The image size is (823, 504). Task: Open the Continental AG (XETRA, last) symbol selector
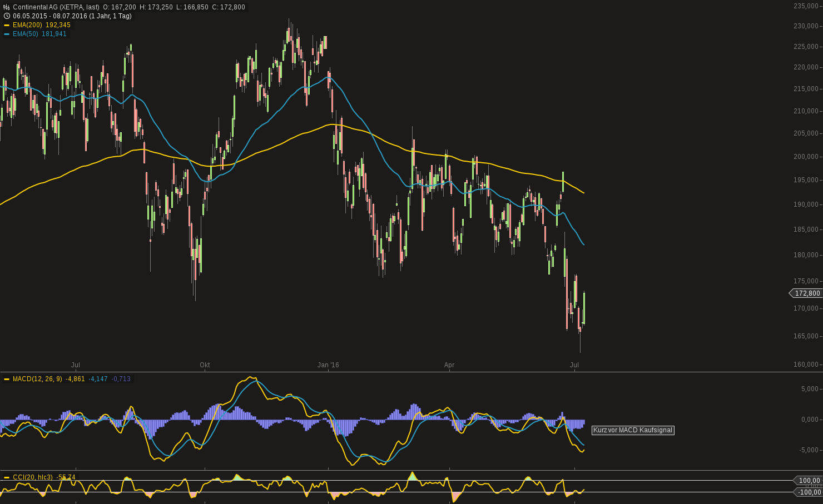tap(56, 7)
